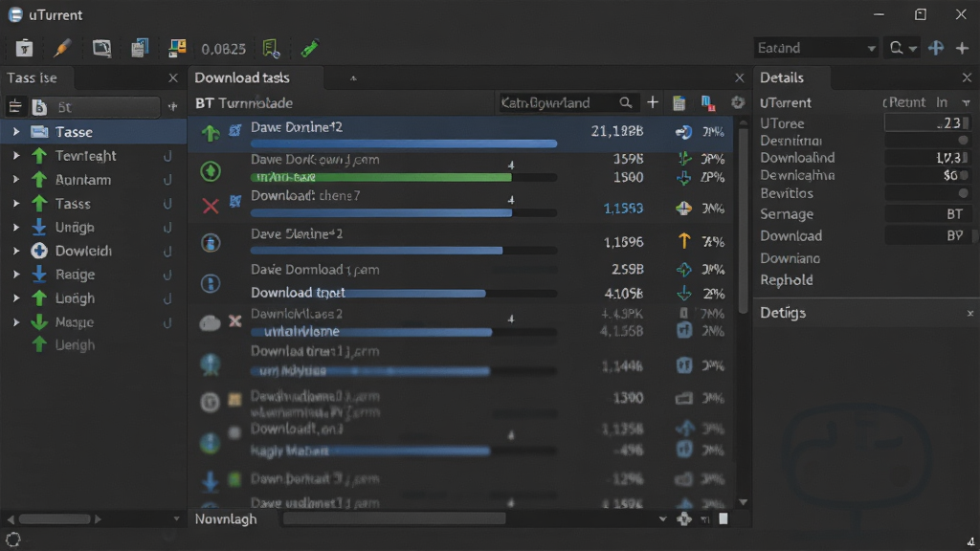The height and width of the screenshot is (551, 980).
Task: Click the plus icon at toolbar far right
Action: [963, 48]
